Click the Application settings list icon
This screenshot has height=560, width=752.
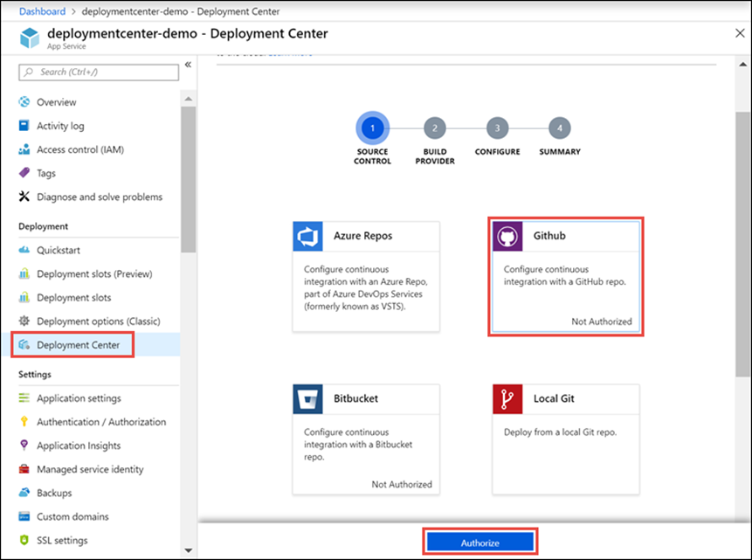[x=24, y=398]
